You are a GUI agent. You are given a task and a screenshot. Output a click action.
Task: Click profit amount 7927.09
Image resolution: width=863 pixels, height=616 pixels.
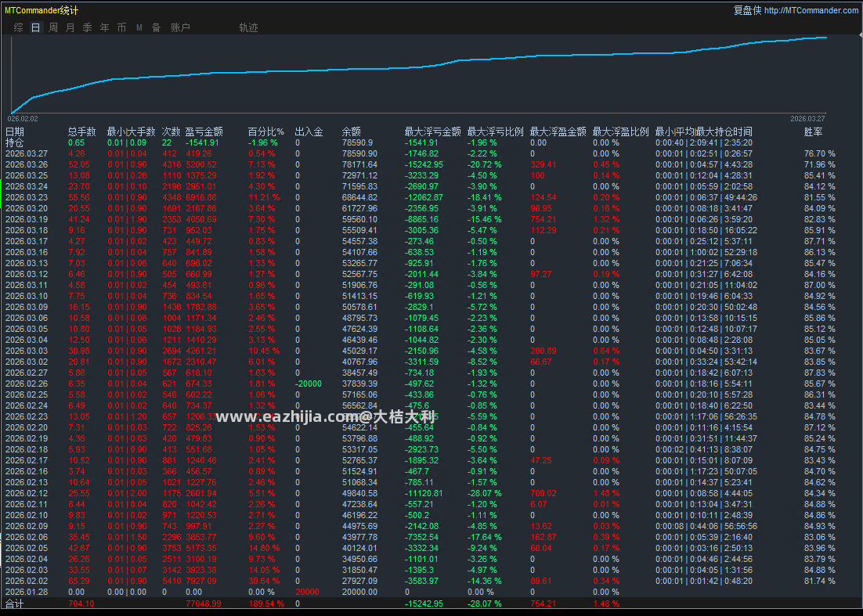click(201, 581)
